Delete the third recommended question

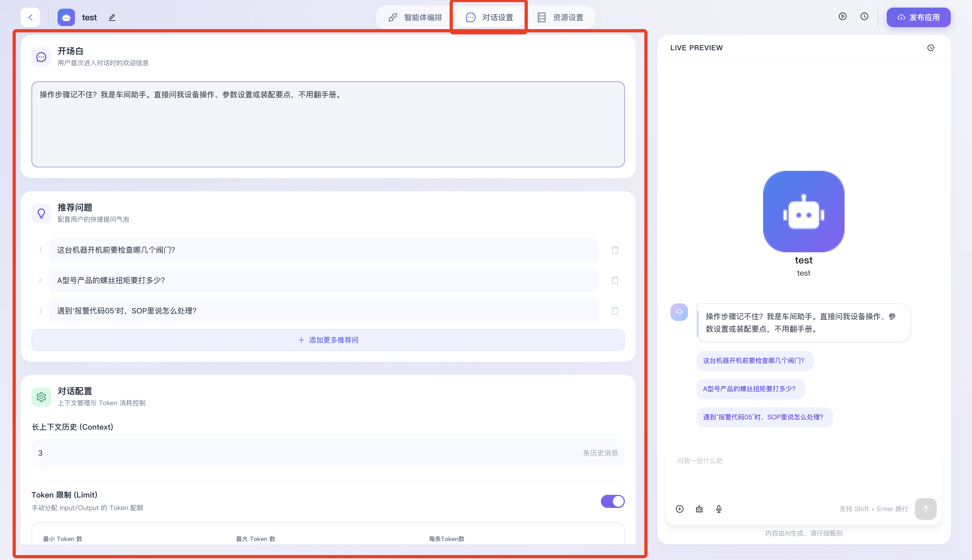pyautogui.click(x=615, y=311)
